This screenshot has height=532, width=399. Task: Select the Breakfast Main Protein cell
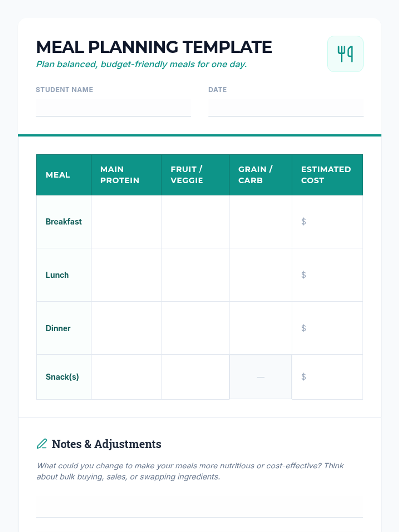point(126,221)
